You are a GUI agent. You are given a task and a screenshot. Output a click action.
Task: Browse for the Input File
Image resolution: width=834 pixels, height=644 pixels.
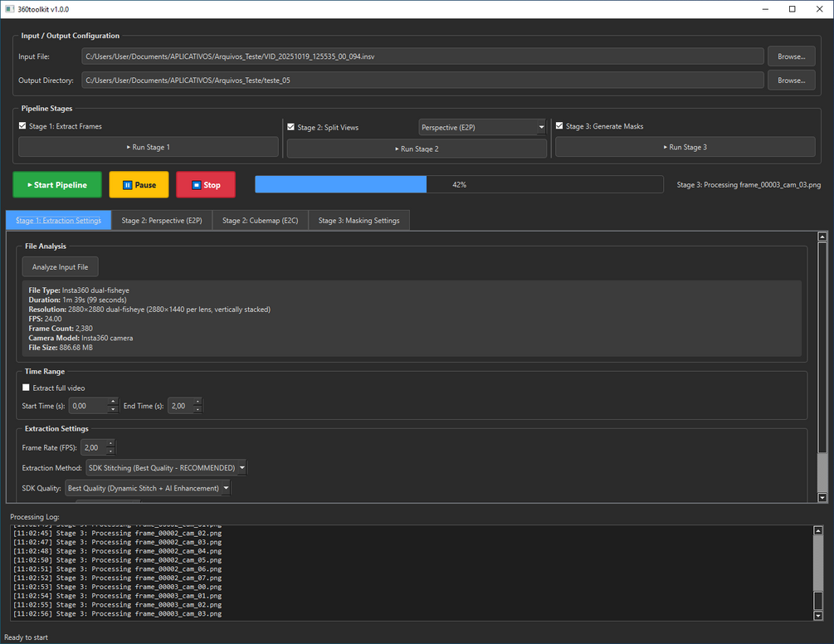(x=791, y=56)
